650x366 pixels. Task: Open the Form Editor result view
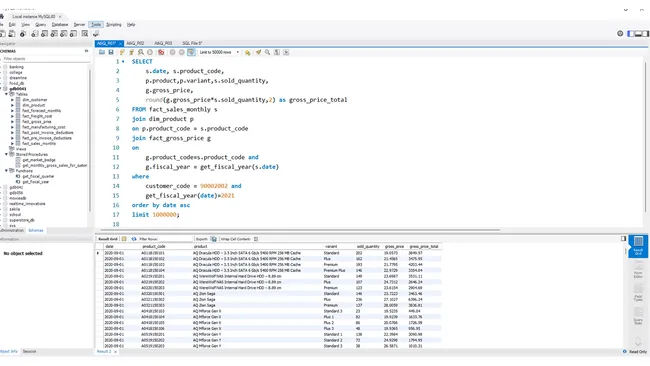[x=638, y=268]
